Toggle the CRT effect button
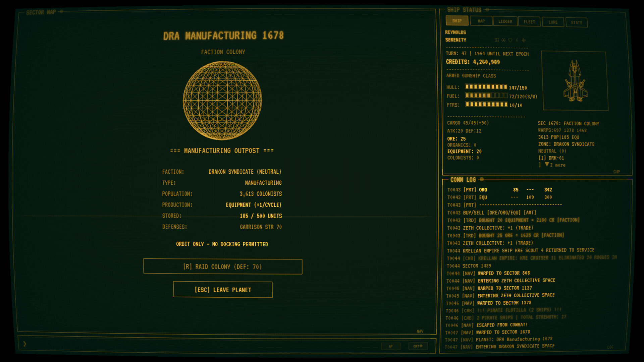The width and height of the screenshot is (644, 362). tap(418, 346)
